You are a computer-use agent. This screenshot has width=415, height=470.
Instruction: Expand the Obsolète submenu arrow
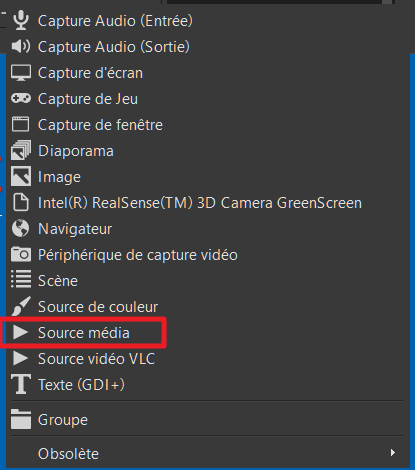coord(393,453)
